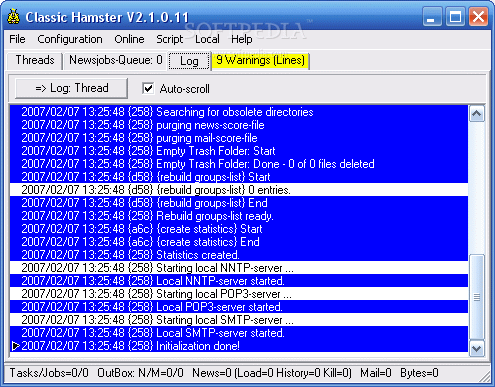This screenshot has height=387, width=495.
Task: Select the '0 of 0 files deleted' log line
Action: pyautogui.click(x=239, y=164)
